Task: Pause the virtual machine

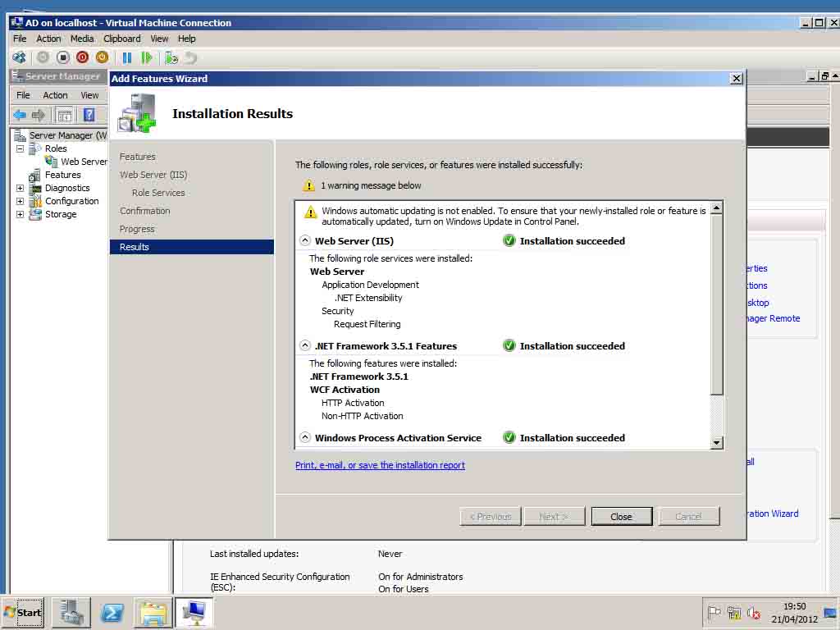Action: pos(126,57)
